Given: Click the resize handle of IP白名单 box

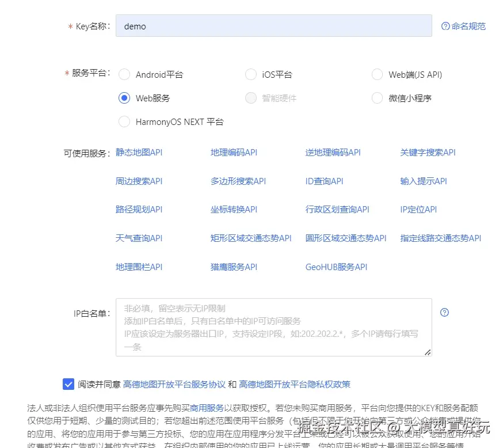Looking at the screenshot, I should [428, 352].
